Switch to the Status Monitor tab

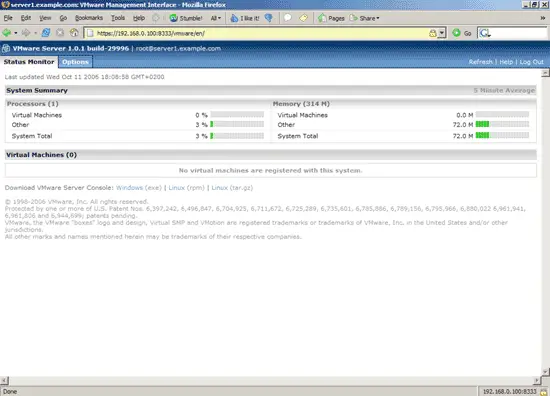click(x=29, y=62)
